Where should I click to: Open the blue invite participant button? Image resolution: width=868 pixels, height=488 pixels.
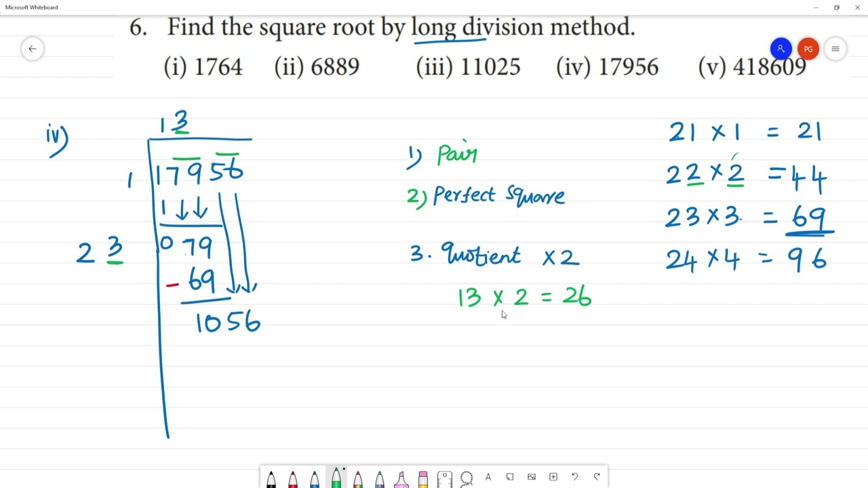point(781,49)
